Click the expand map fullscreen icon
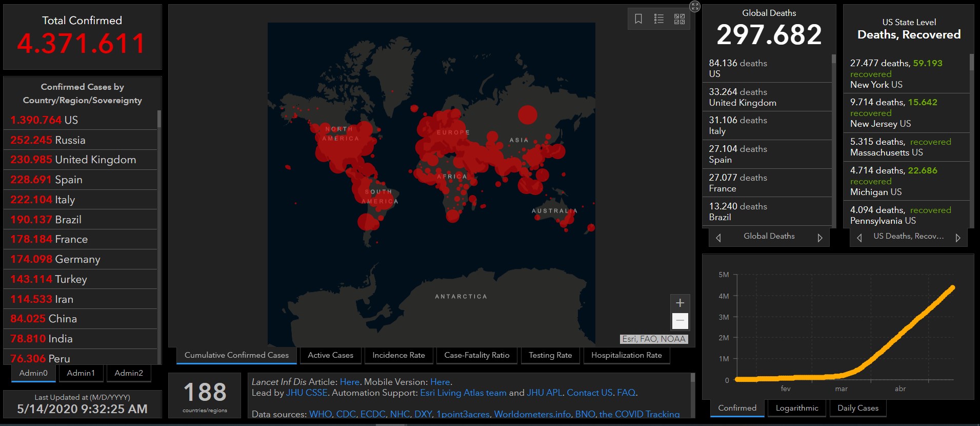 point(695,6)
